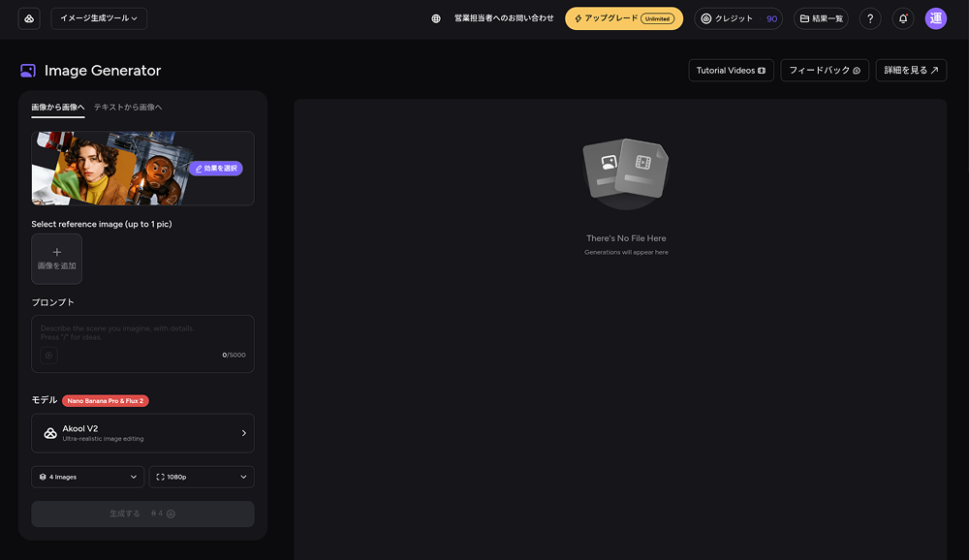The image size is (969, 560).
Task: Click the フィードバック feedback button
Action: coord(825,71)
